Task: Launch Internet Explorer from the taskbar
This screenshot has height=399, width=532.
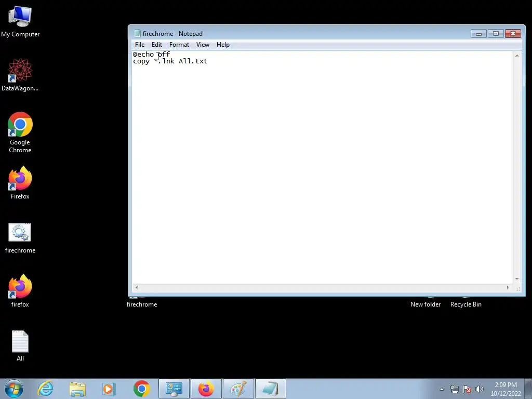Action: pos(46,389)
